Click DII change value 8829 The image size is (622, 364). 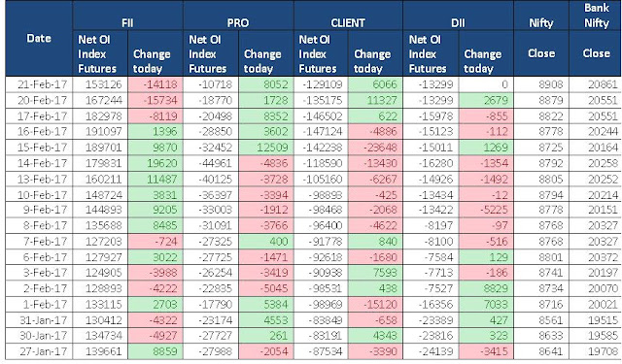click(x=486, y=288)
